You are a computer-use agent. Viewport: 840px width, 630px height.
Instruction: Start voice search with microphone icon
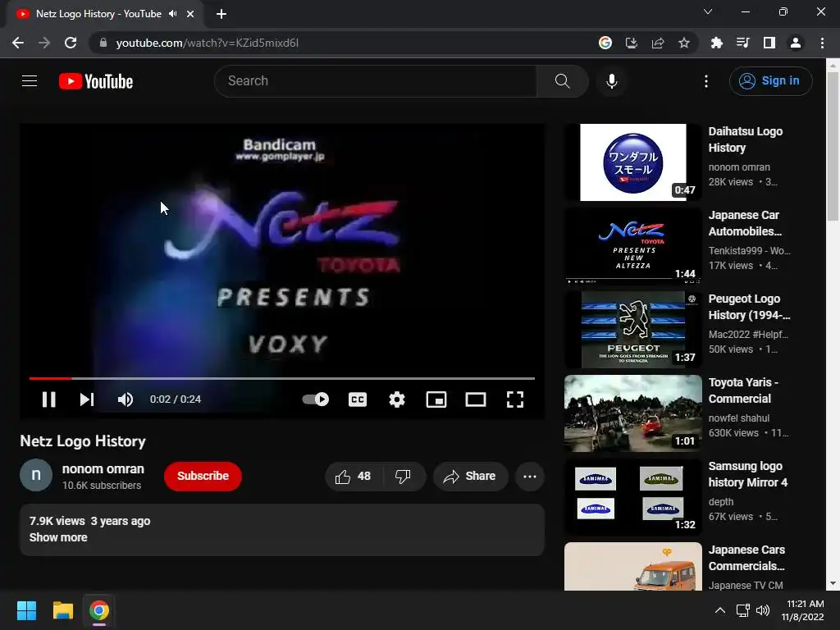tap(612, 81)
